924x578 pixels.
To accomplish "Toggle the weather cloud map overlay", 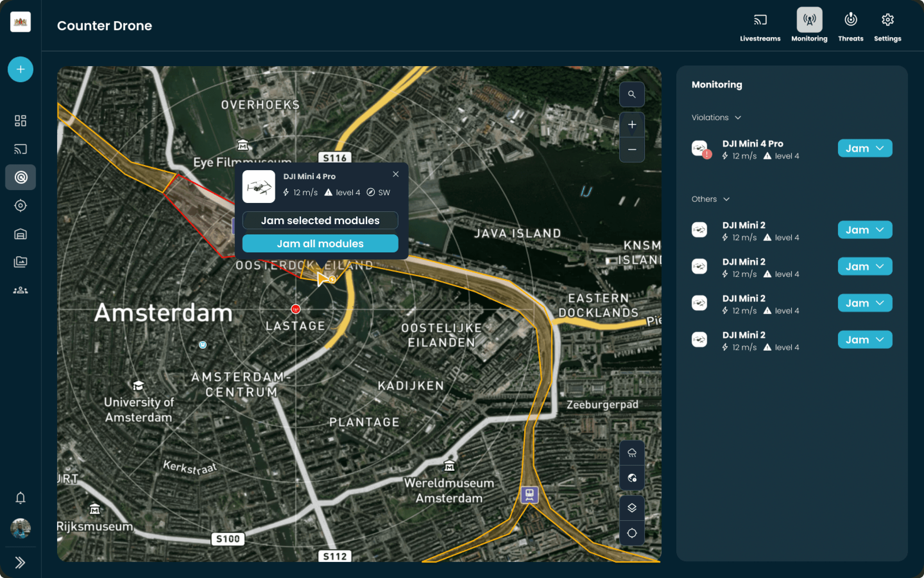I will 632,453.
